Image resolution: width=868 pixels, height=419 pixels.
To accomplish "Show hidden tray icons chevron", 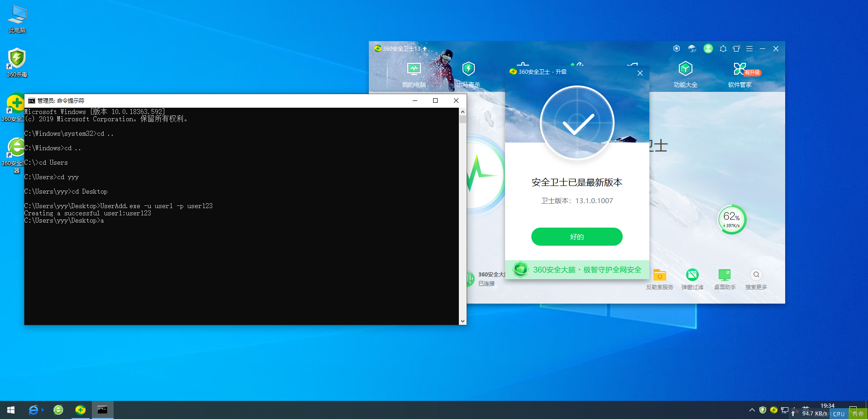I will [x=752, y=410].
